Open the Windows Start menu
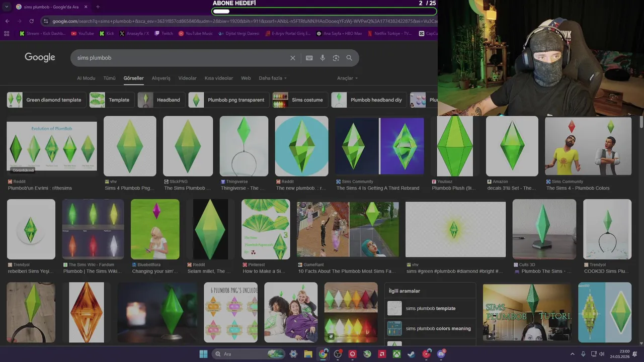Image resolution: width=644 pixels, height=362 pixels. 203,354
